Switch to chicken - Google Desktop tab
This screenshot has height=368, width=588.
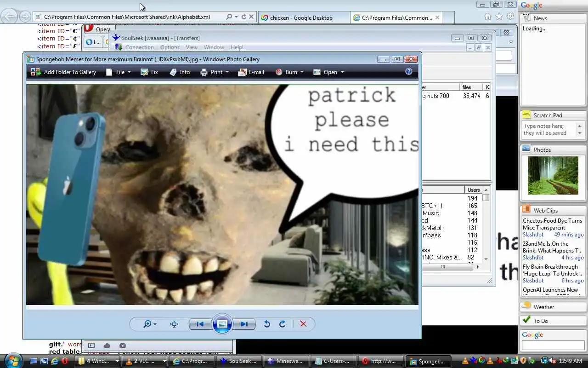pyautogui.click(x=303, y=17)
